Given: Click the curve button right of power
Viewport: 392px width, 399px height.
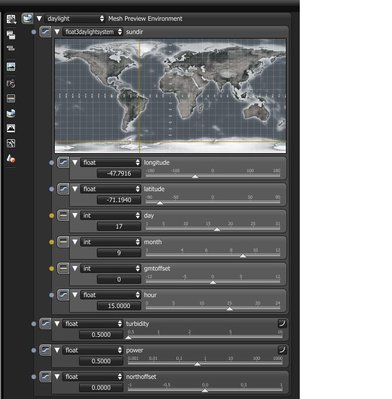Looking at the screenshot, I should [x=282, y=350].
